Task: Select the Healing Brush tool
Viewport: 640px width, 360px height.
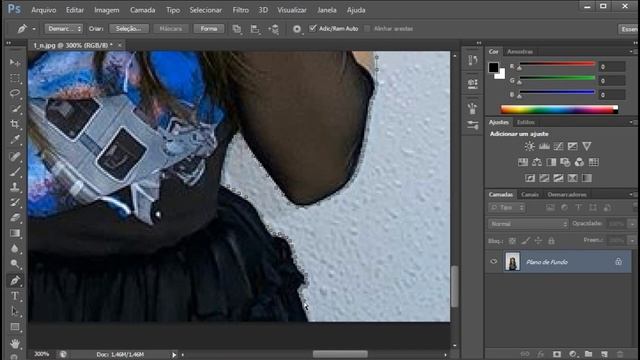Action: click(15, 156)
